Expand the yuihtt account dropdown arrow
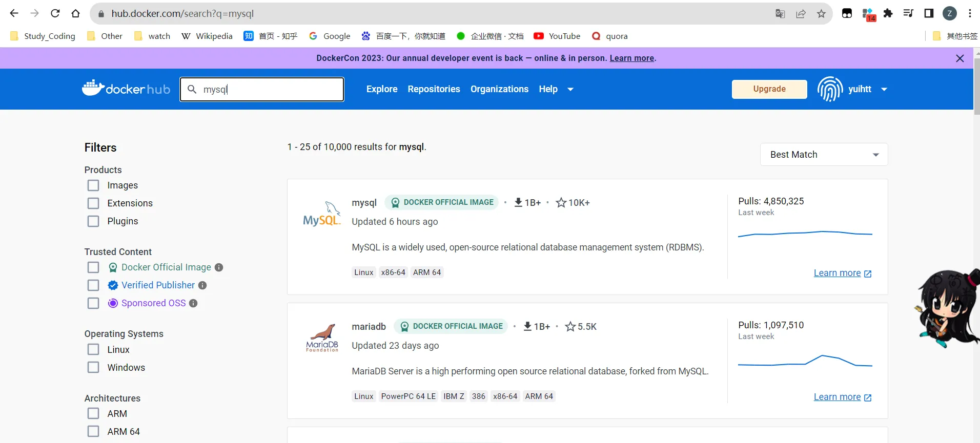 click(884, 89)
